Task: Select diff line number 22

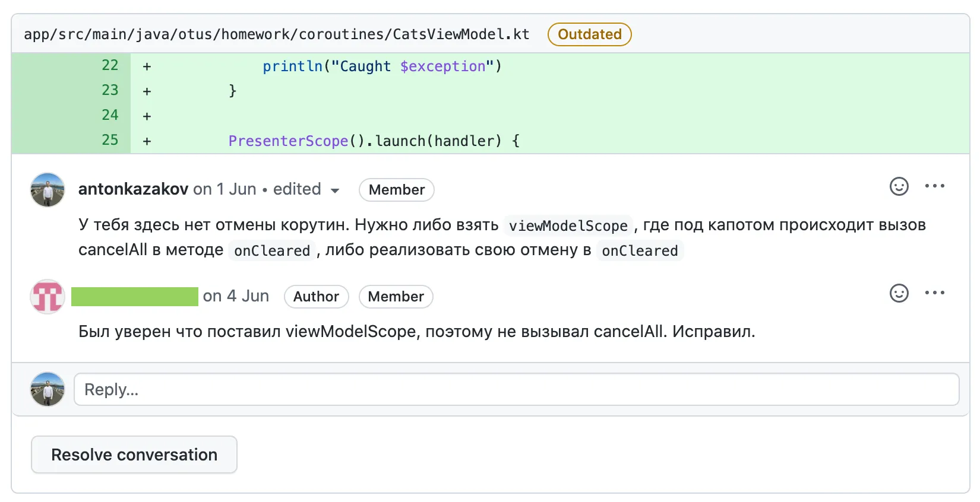Action: [x=110, y=65]
